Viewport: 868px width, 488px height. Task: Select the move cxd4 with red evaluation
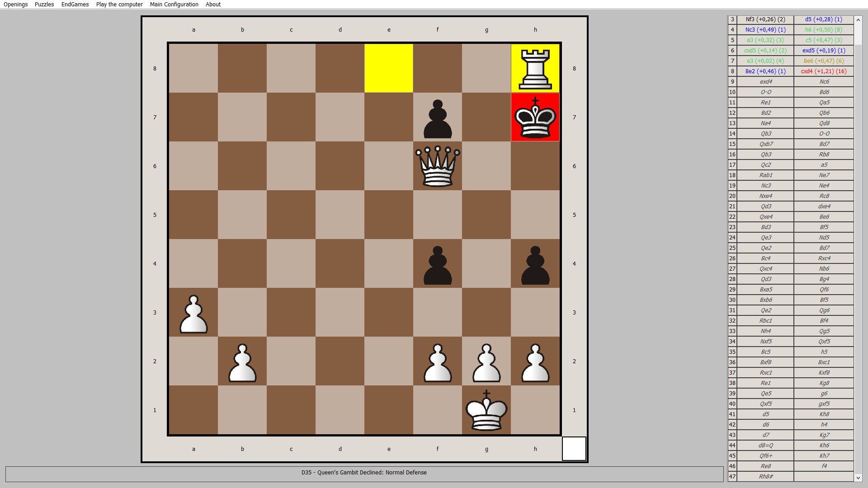824,71
